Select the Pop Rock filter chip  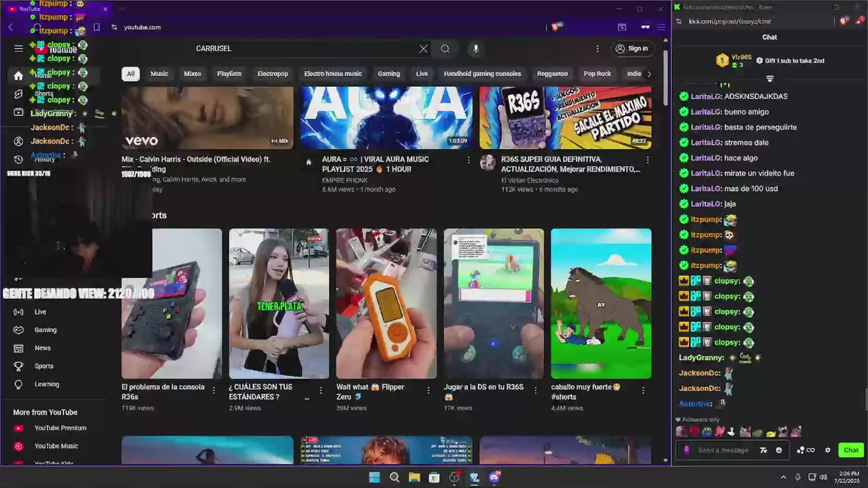pyautogui.click(x=597, y=74)
